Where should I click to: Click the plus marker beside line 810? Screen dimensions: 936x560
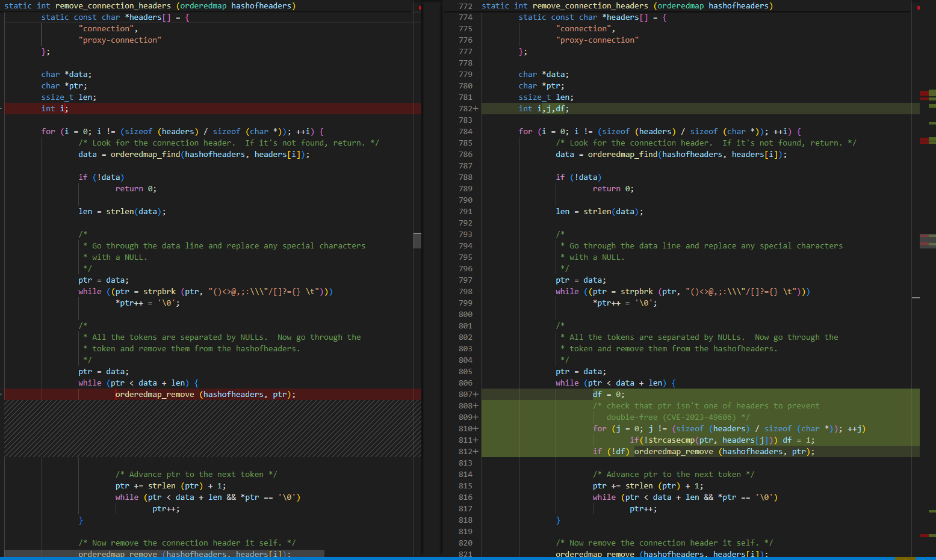click(476, 429)
